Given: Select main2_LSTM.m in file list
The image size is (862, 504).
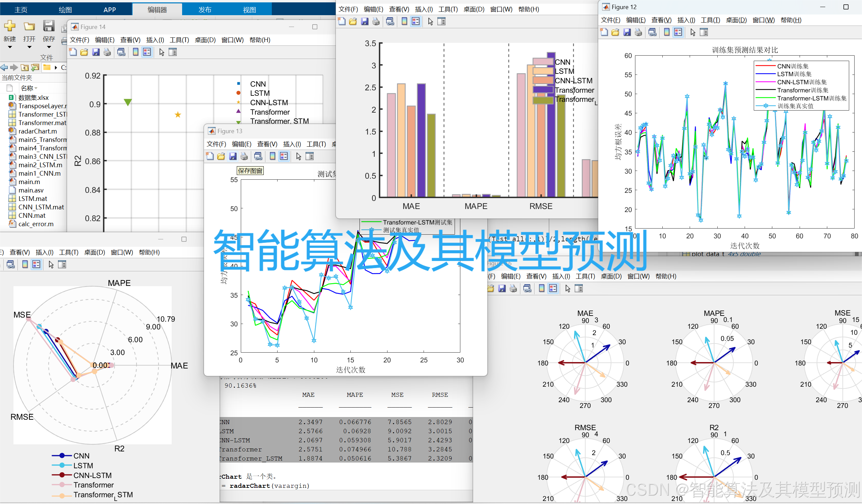Looking at the screenshot, I should point(40,165).
